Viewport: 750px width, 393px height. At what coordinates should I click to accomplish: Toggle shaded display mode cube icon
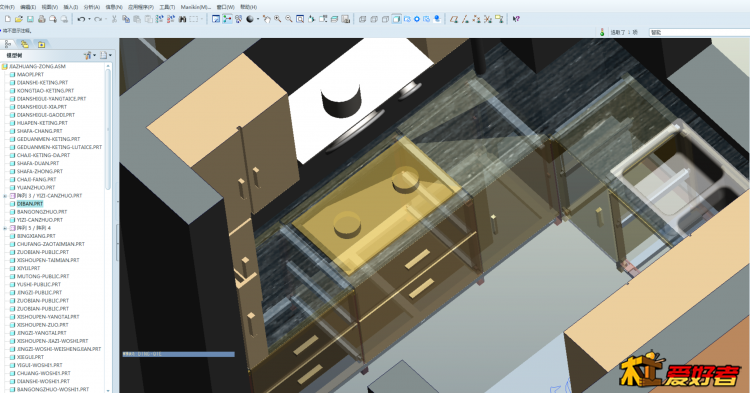[397, 19]
